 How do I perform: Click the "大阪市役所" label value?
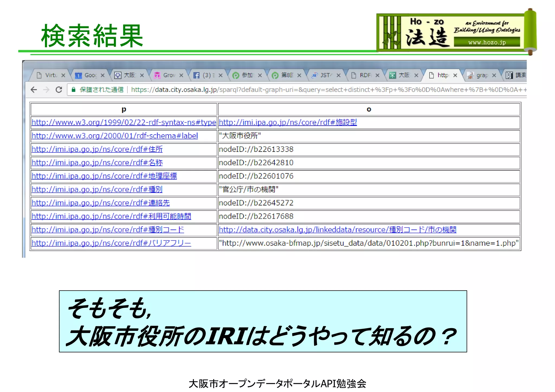(240, 136)
